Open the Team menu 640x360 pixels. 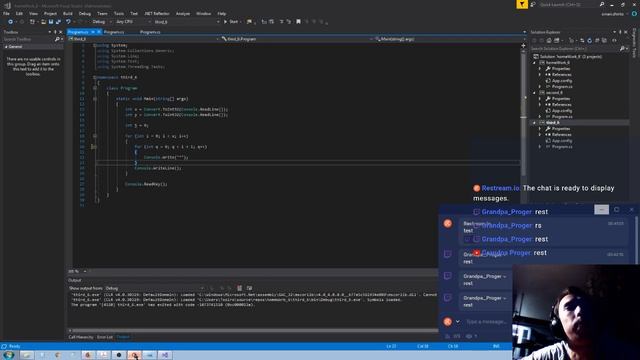102,13
